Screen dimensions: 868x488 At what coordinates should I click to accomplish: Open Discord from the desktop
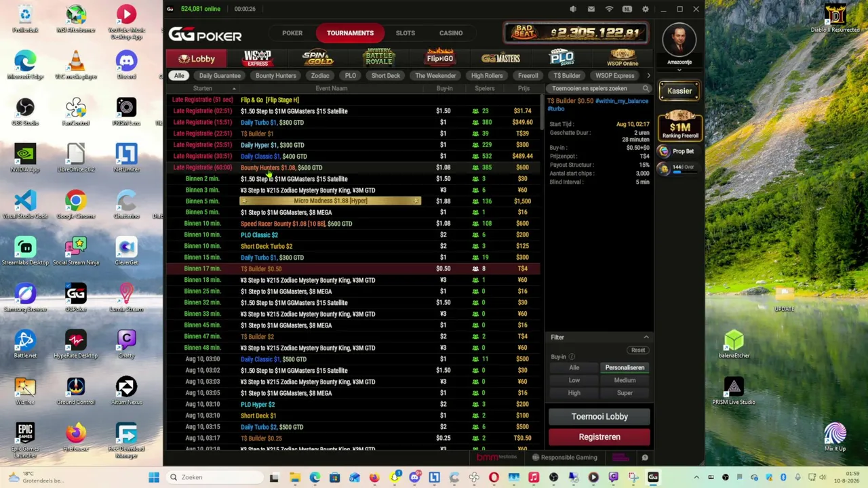[x=126, y=65]
